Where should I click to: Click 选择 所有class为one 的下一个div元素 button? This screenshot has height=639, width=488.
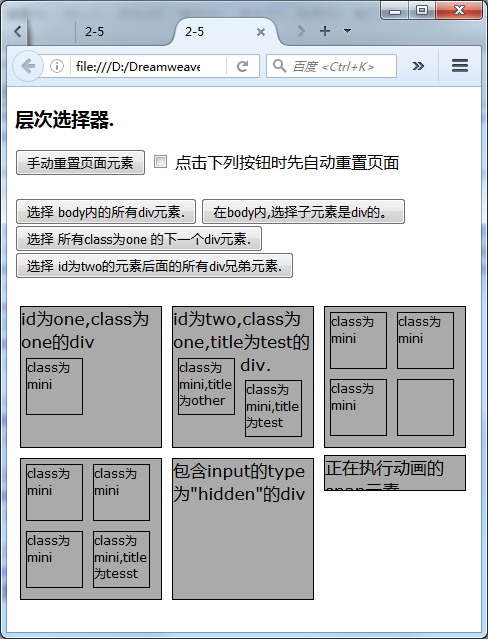(139, 239)
